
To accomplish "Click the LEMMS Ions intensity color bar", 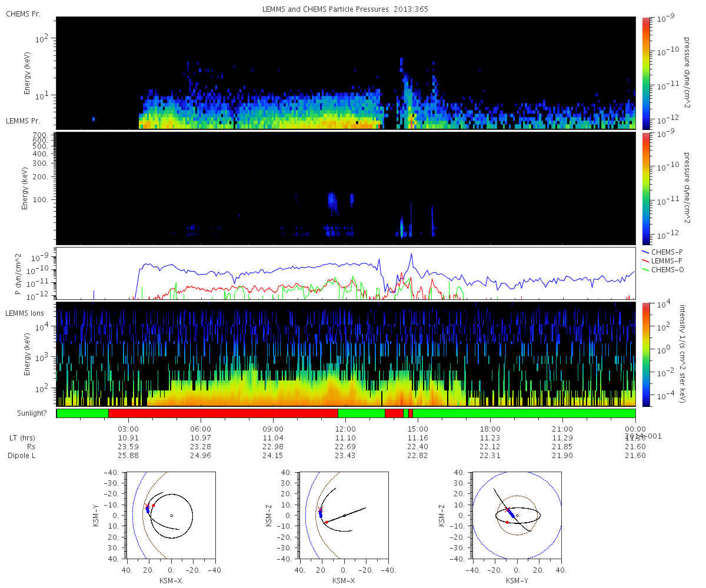I will 646,354.
